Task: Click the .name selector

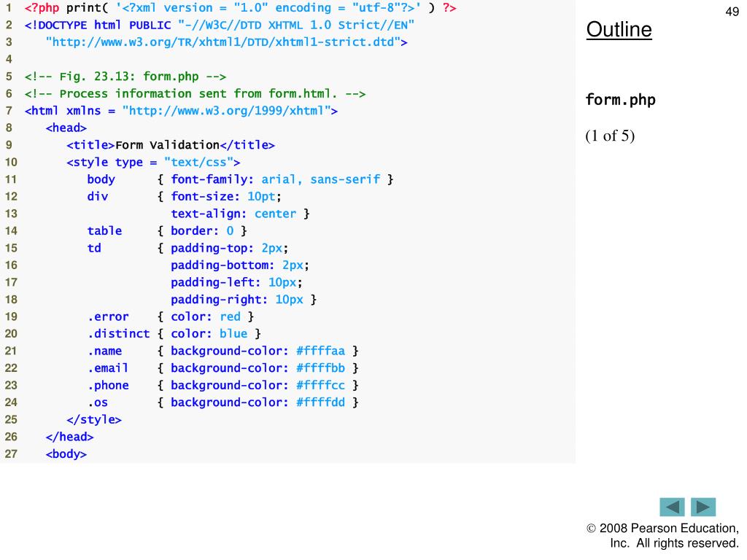Action: coord(105,351)
